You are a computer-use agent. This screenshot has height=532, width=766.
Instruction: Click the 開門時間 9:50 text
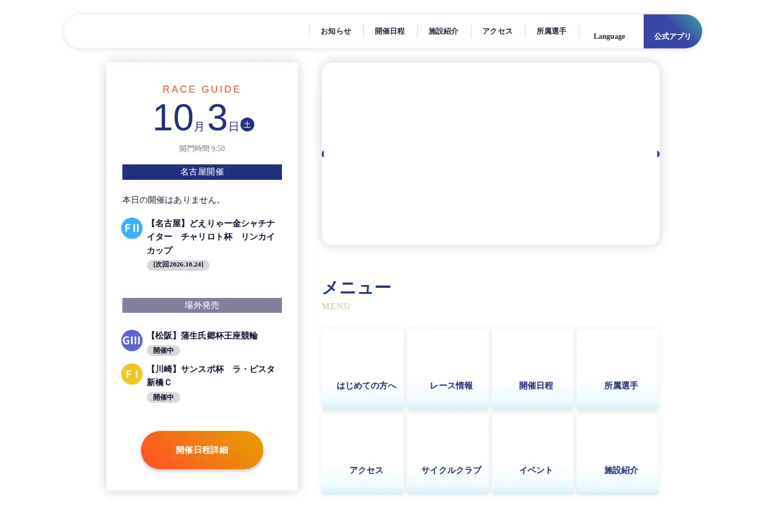tap(202, 148)
